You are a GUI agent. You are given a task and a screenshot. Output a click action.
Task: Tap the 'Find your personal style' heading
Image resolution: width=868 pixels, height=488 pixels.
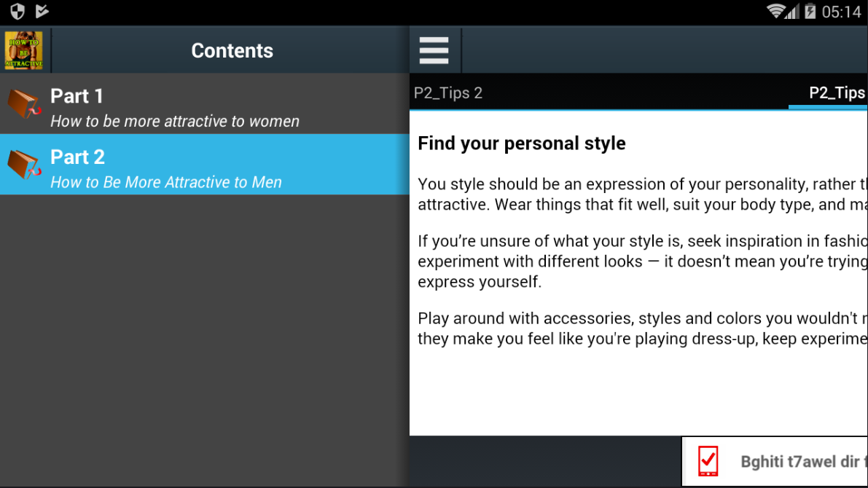pyautogui.click(x=521, y=143)
